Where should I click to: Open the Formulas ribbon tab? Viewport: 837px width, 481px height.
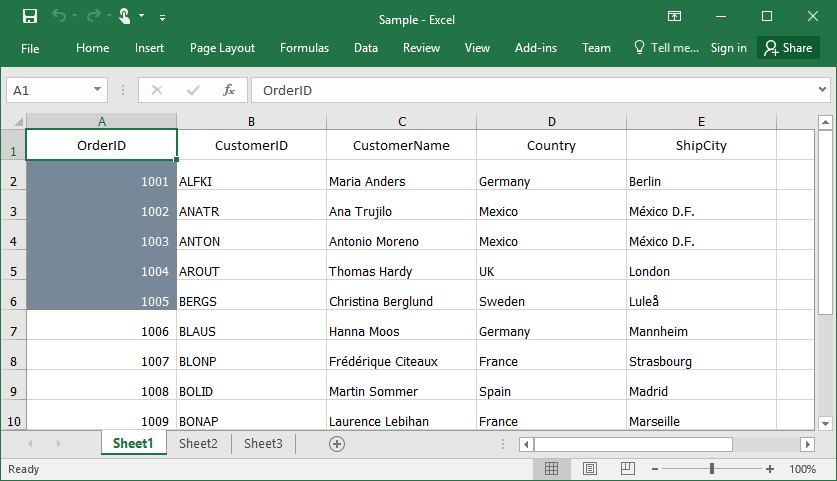pos(304,48)
